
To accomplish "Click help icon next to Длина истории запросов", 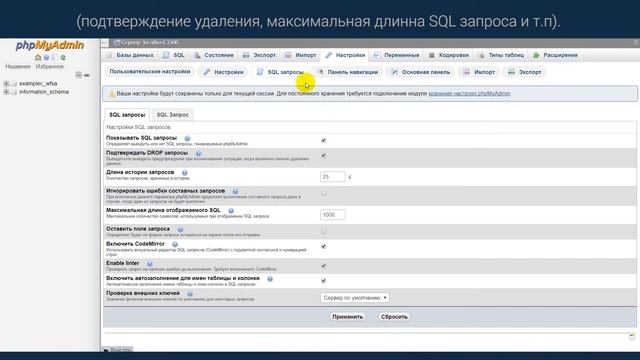I will (x=184, y=173).
